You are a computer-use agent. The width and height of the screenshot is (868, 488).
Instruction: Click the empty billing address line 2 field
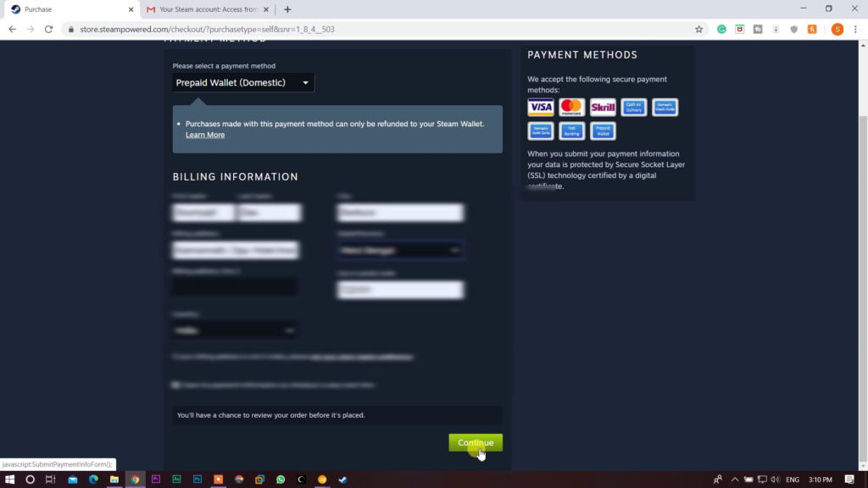(236, 286)
